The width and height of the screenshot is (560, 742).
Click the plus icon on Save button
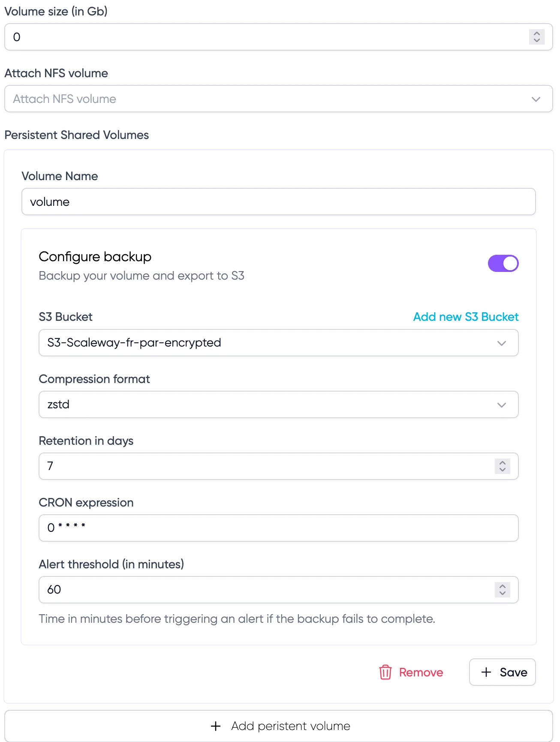coord(486,672)
